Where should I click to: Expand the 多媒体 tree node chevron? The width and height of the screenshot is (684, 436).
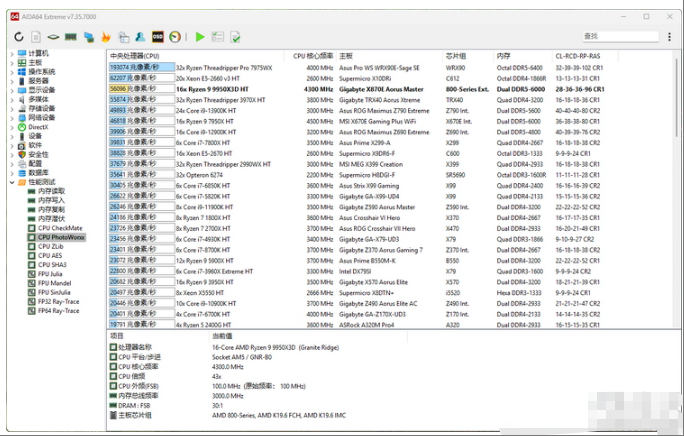click(x=12, y=100)
